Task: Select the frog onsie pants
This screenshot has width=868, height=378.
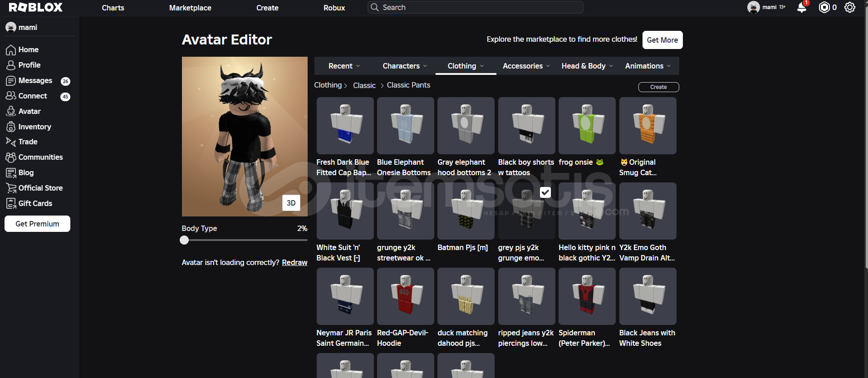Action: tap(587, 126)
